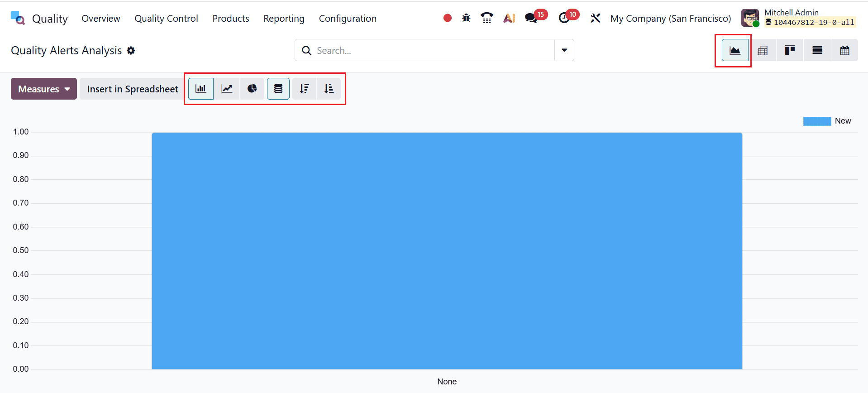This screenshot has height=393, width=868.
Task: Switch to list view
Action: pos(817,50)
